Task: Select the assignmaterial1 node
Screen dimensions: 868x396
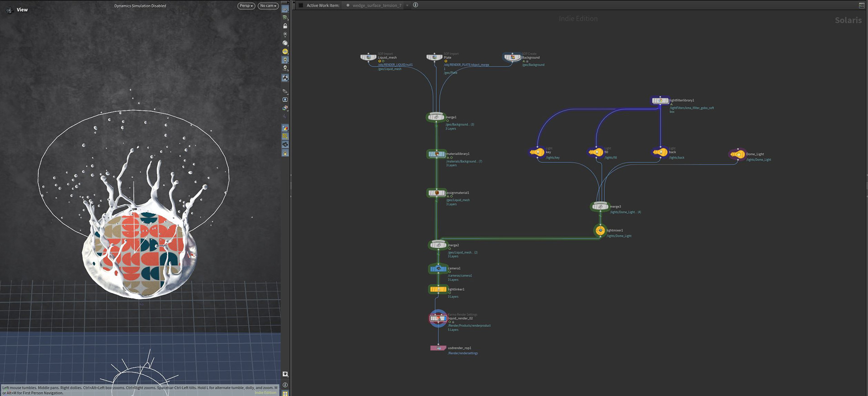Action: [437, 193]
